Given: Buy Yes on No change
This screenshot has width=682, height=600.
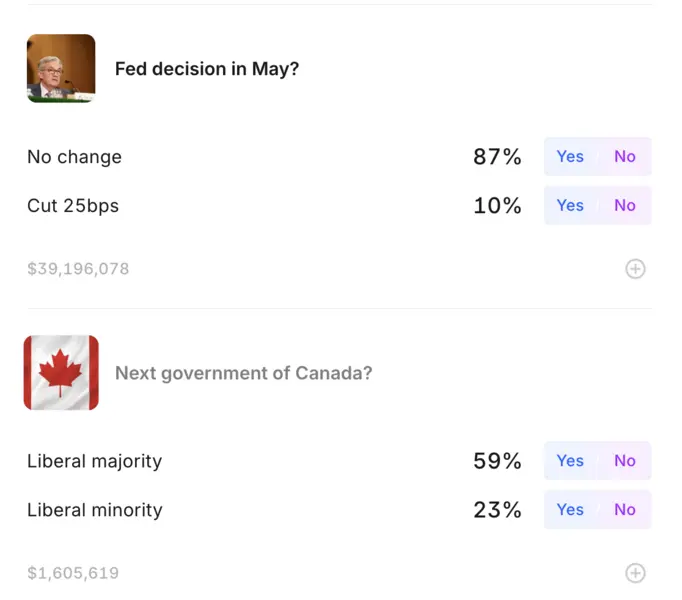Looking at the screenshot, I should (571, 157).
